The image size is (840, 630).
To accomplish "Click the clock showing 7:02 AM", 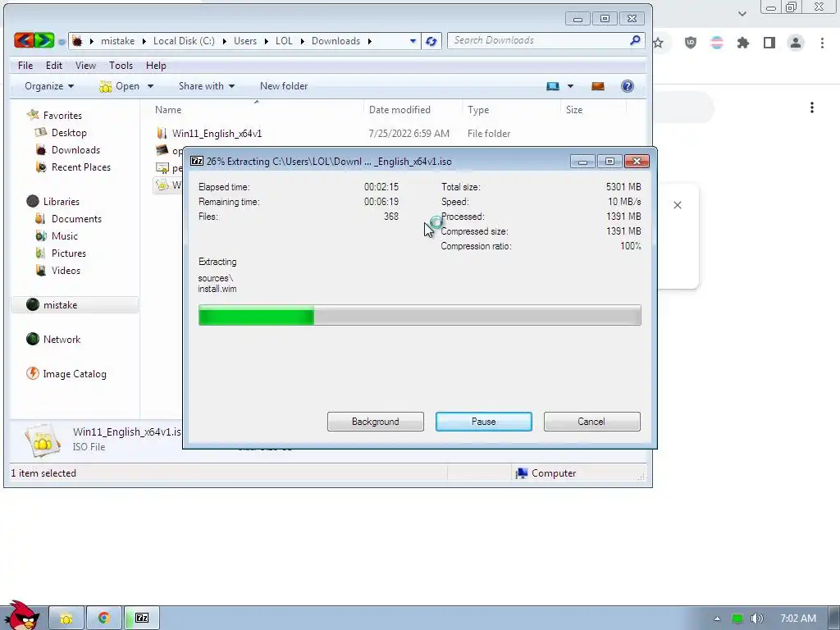I will (x=797, y=619).
